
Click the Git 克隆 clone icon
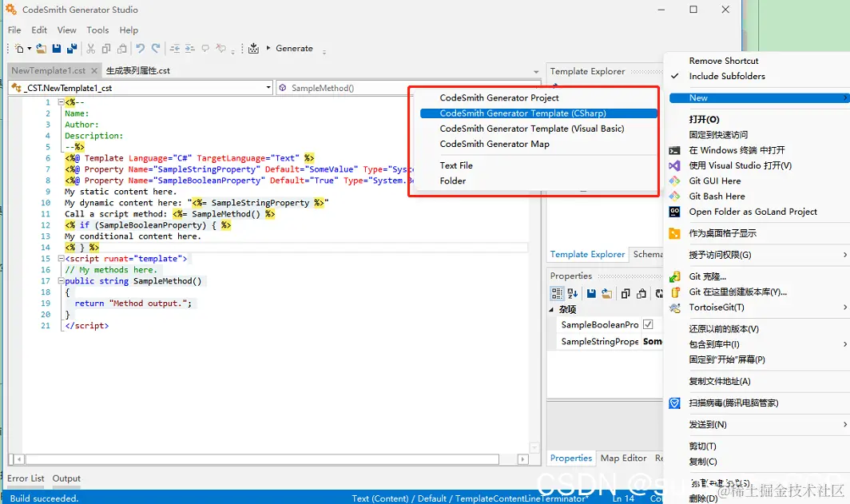click(x=674, y=276)
